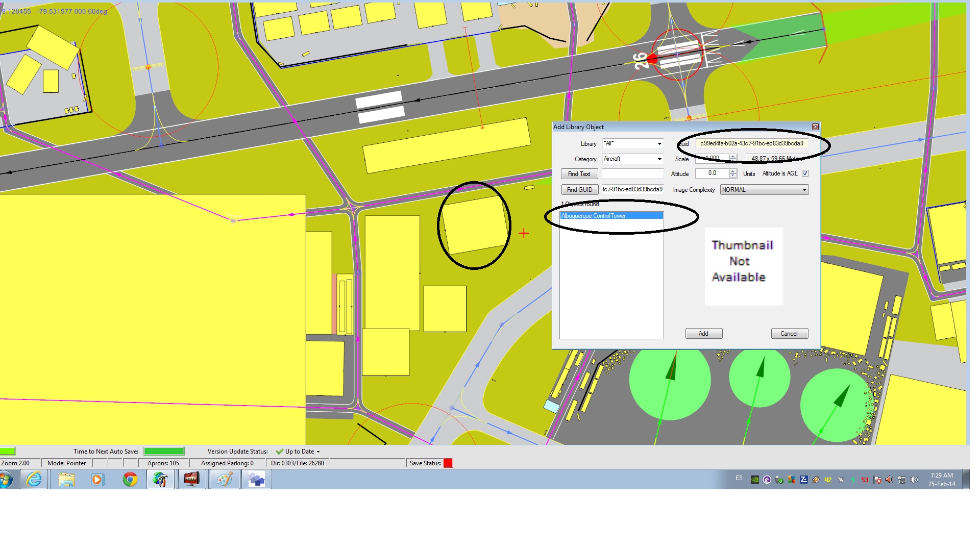This screenshot has height=551, width=980.
Task: Click the Windows Explorer folder icon
Action: pyautogui.click(x=66, y=480)
